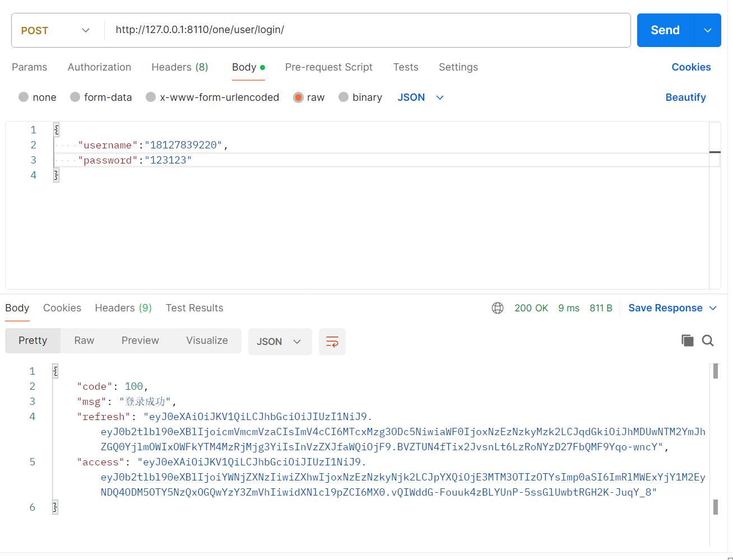Select the response Body tab
The image size is (733, 560).
tap(17, 308)
